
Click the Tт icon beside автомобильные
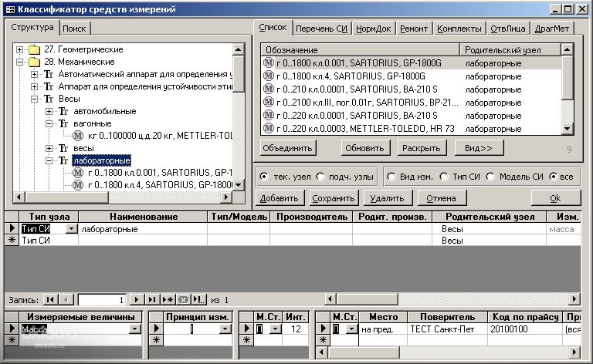coord(63,111)
